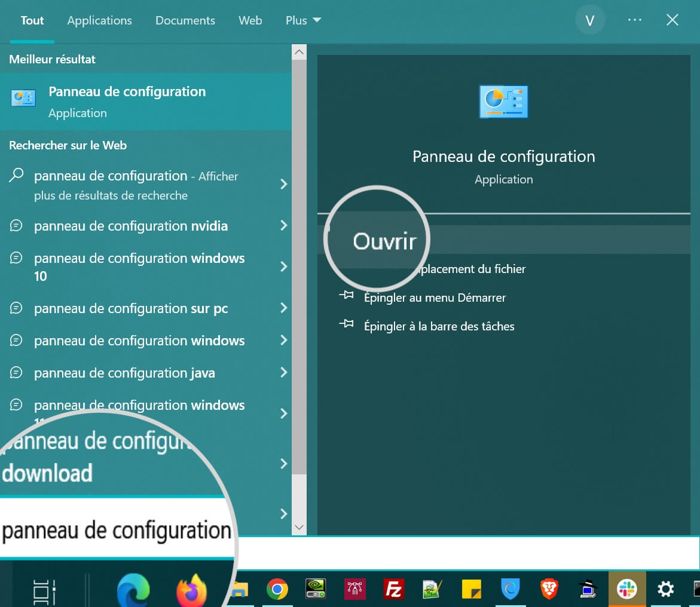The height and width of the screenshot is (607, 700).
Task: Open 'placement du fichier' file location option
Action: (472, 269)
